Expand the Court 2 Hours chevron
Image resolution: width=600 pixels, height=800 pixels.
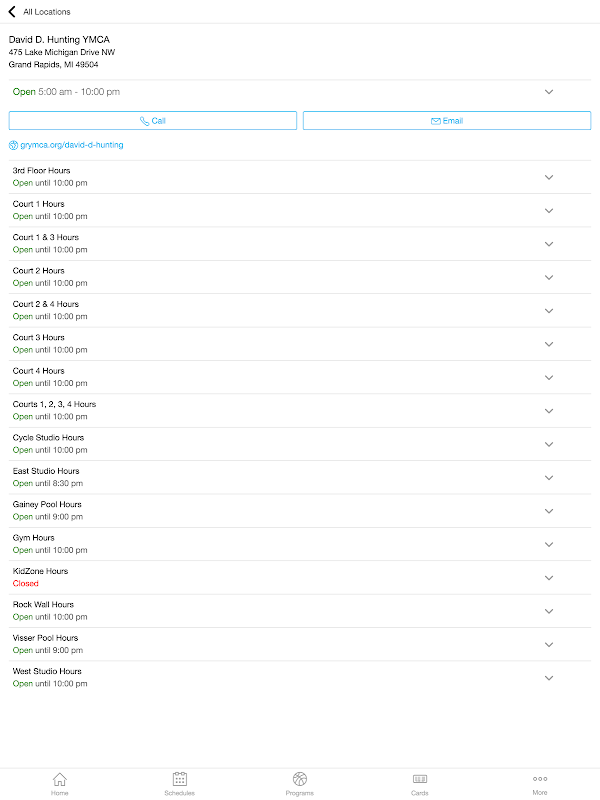[x=549, y=278]
